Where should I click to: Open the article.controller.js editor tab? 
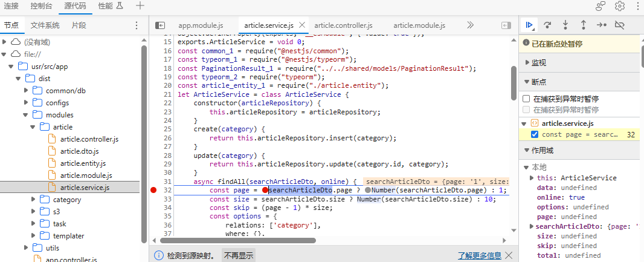pos(343,25)
